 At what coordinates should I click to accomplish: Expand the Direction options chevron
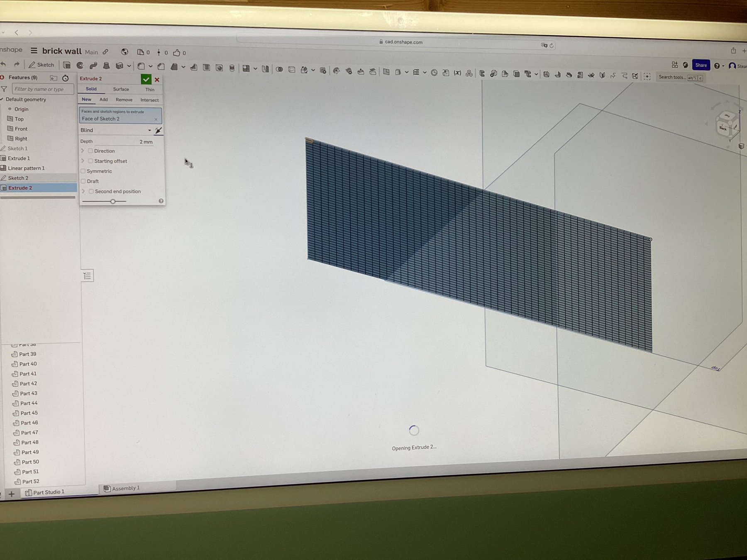[83, 151]
